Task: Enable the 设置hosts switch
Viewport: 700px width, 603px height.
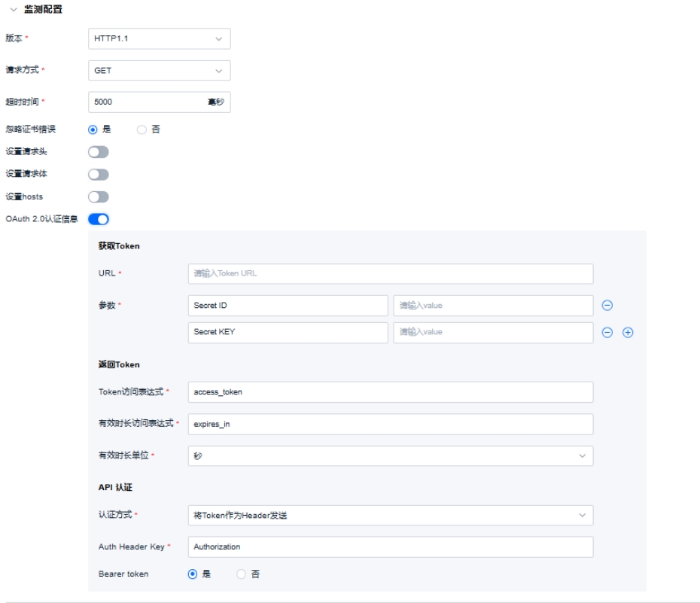Action: pyautogui.click(x=99, y=197)
